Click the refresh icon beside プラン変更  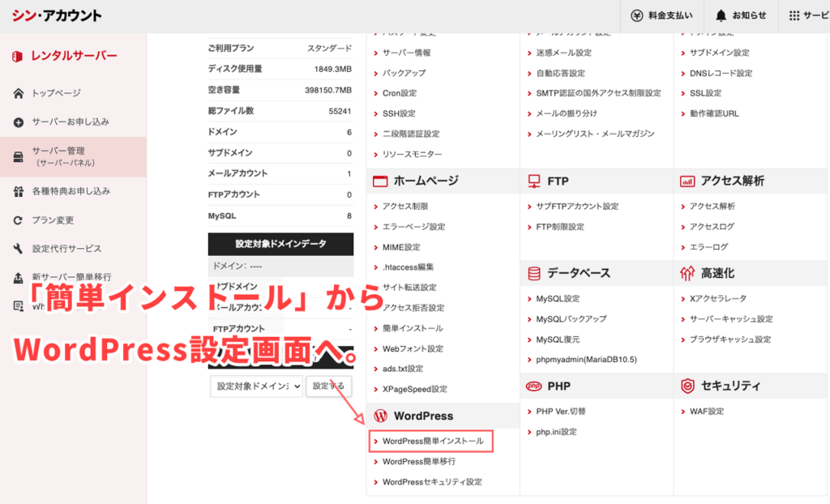19,220
